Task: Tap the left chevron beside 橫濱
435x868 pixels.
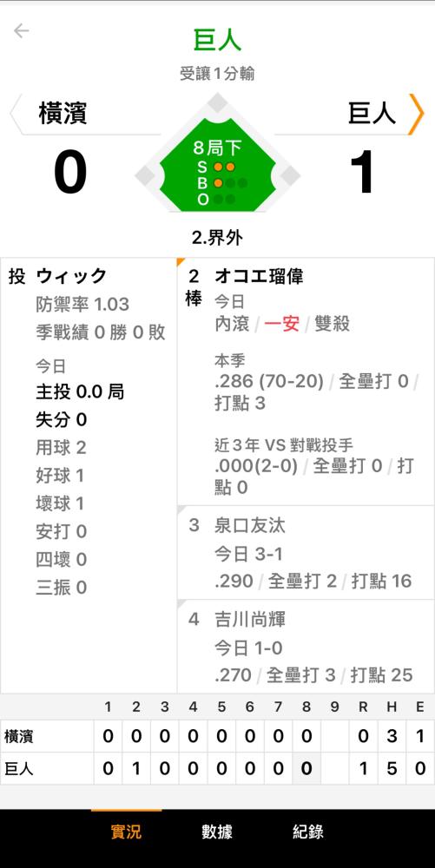Action: (x=16, y=114)
